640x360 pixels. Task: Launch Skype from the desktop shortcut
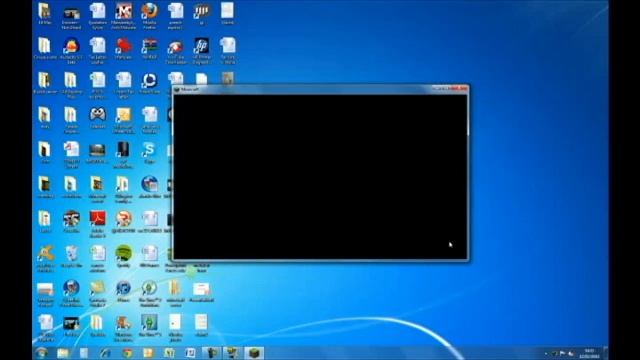click(x=149, y=153)
